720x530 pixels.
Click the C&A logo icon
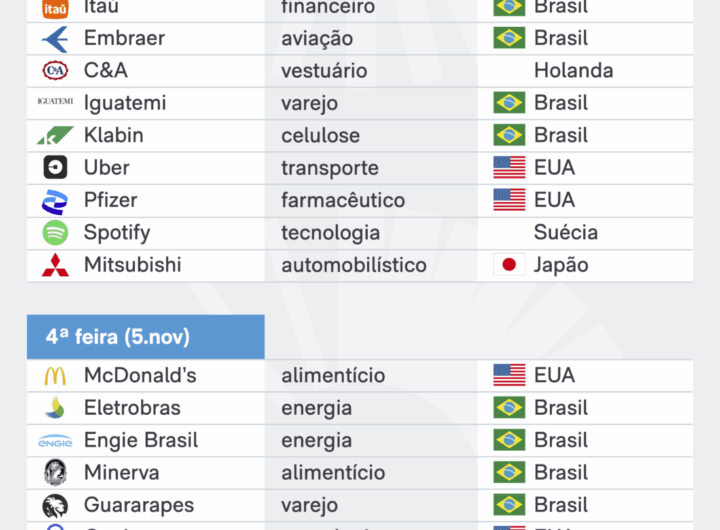point(55,71)
